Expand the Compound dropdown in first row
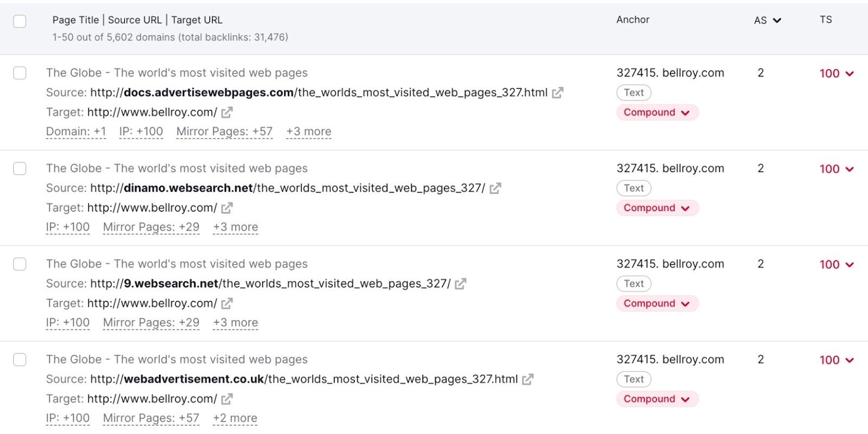The width and height of the screenshot is (868, 434). click(x=657, y=112)
